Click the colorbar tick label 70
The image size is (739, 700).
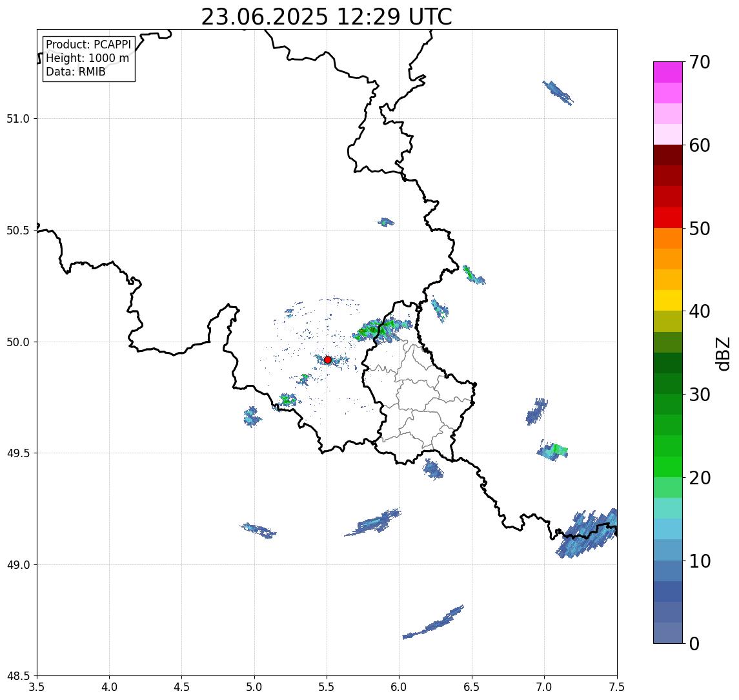[x=699, y=62]
